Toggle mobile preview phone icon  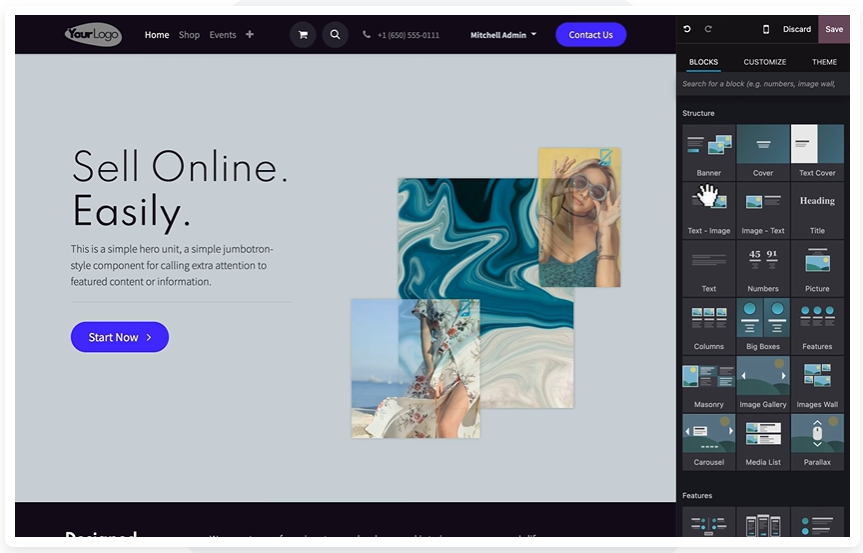pyautogui.click(x=766, y=29)
